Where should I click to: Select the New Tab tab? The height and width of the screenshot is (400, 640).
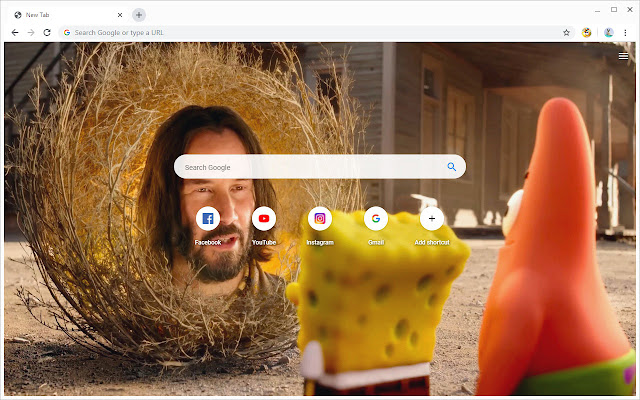tap(67, 15)
